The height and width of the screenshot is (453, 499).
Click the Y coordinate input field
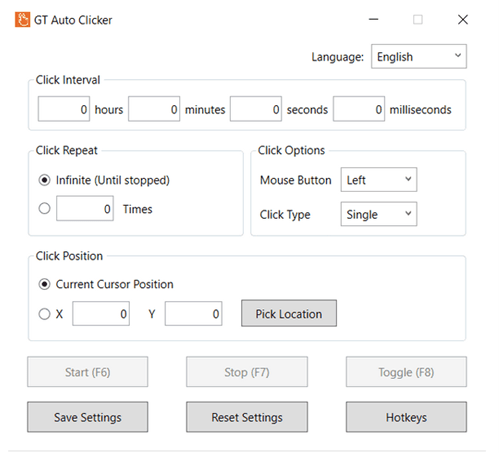[x=193, y=314]
